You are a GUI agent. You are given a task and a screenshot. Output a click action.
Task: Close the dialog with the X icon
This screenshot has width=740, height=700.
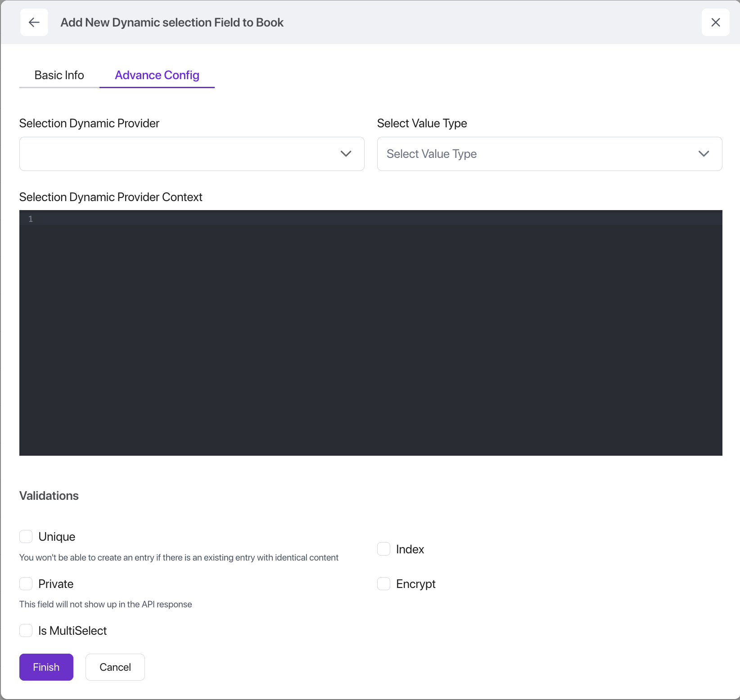pyautogui.click(x=715, y=22)
